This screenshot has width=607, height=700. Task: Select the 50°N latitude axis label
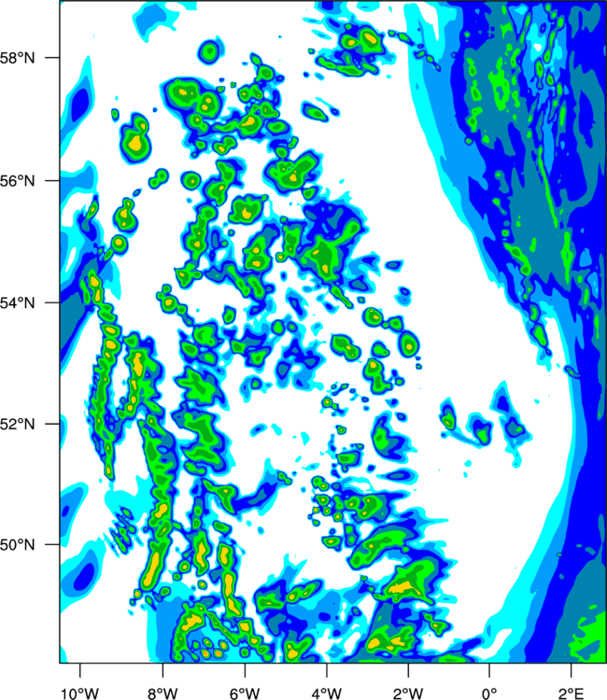point(18,545)
